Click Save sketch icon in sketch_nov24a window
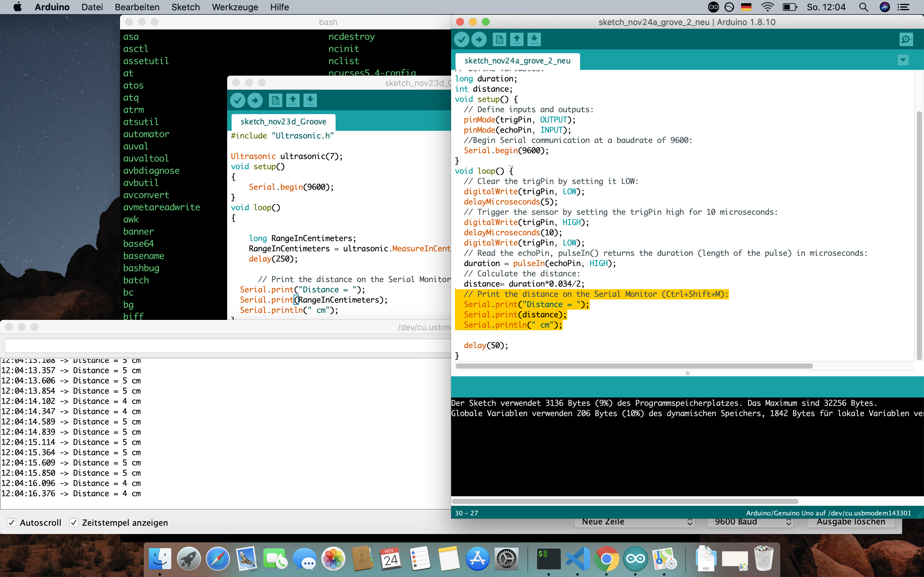 click(x=534, y=39)
